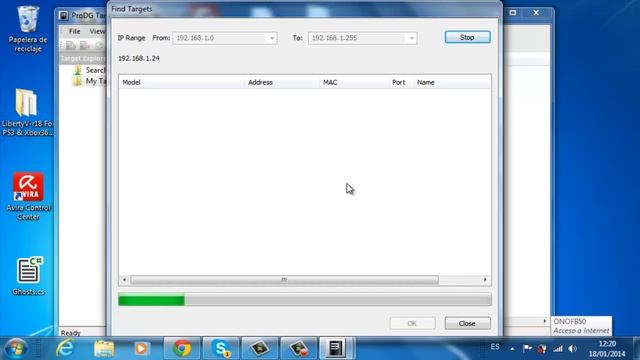The image size is (640, 360).
Task: Open Windows Media Player from the taskbar
Action: [141, 349]
